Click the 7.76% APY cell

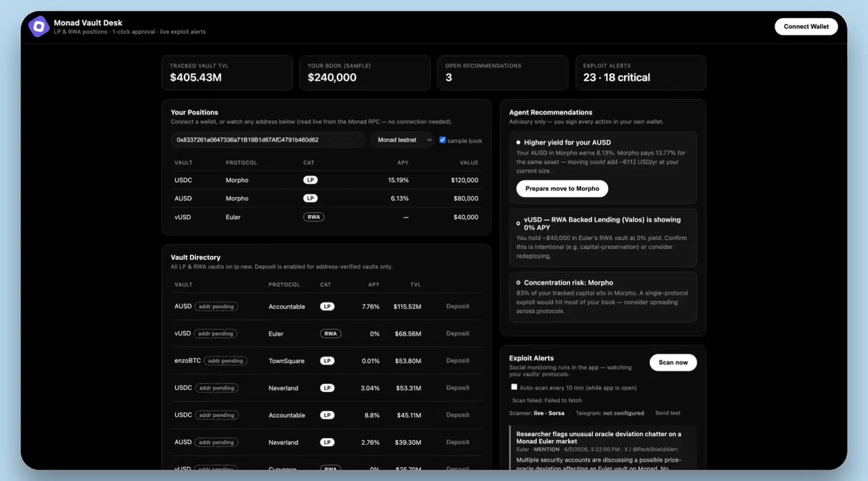[371, 306]
